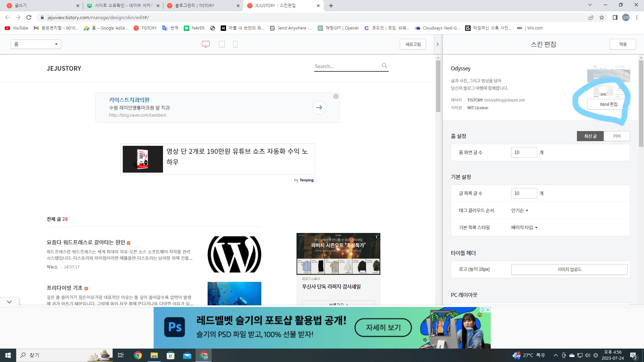Bookmark this page with star icon

pyautogui.click(x=602, y=17)
